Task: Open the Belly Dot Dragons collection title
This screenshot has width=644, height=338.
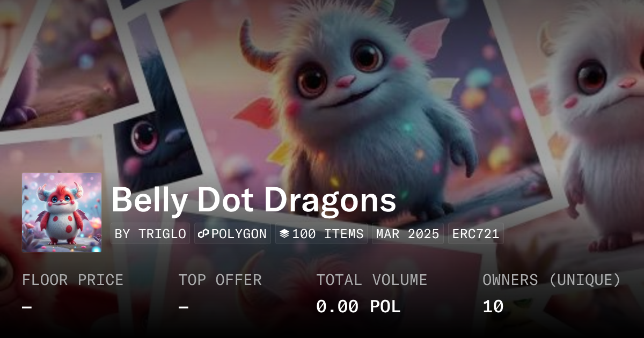Action: (254, 200)
